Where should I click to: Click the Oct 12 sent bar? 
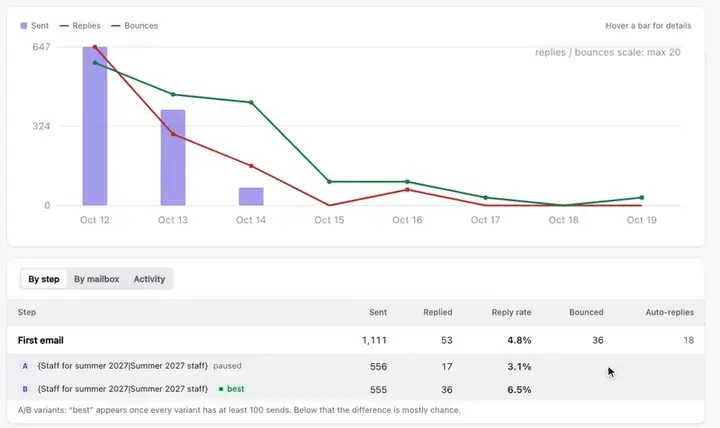(95, 126)
